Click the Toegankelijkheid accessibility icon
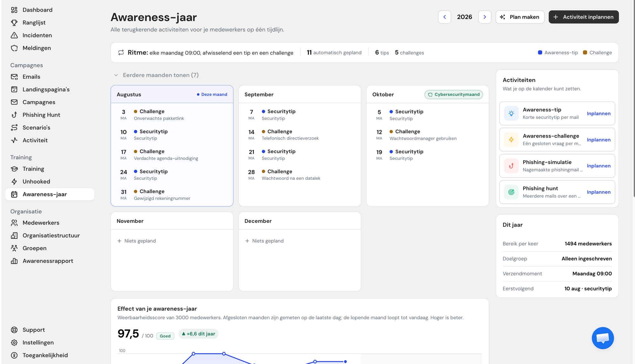635x364 pixels. [14, 355]
